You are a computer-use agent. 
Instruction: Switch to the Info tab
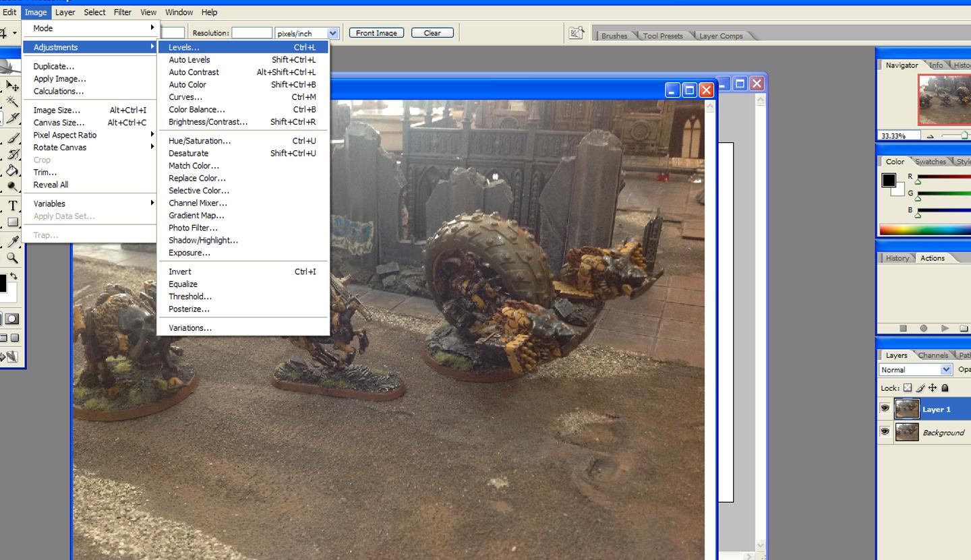pyautogui.click(x=936, y=65)
